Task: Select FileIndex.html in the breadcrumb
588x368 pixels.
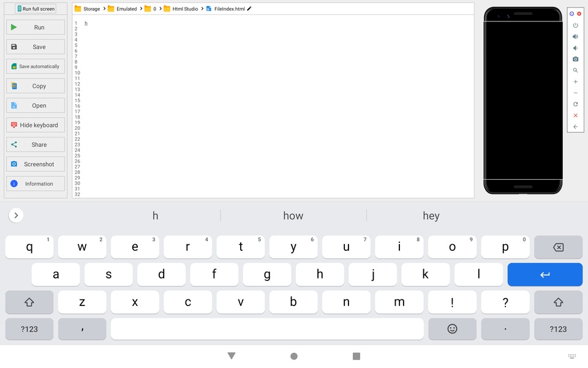Action: [x=226, y=9]
